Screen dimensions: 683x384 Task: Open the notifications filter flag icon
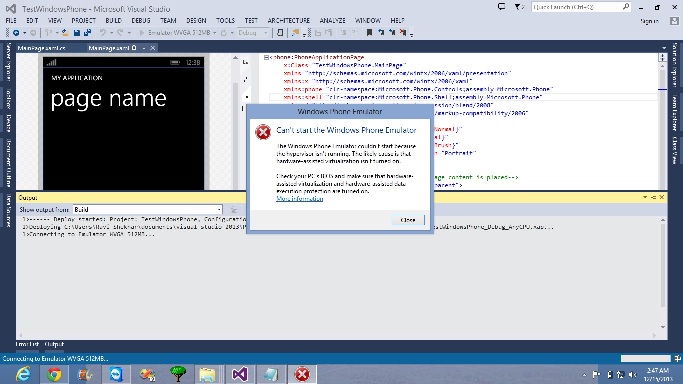click(x=519, y=7)
